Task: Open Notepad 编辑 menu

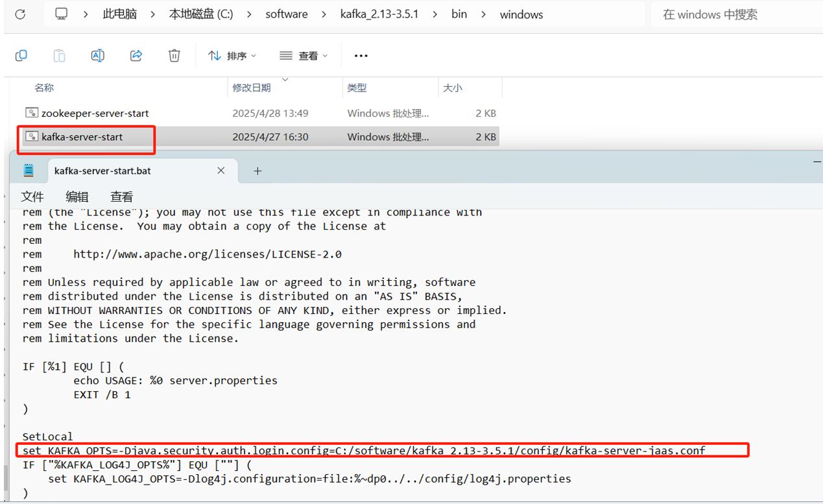Action: [x=77, y=197]
